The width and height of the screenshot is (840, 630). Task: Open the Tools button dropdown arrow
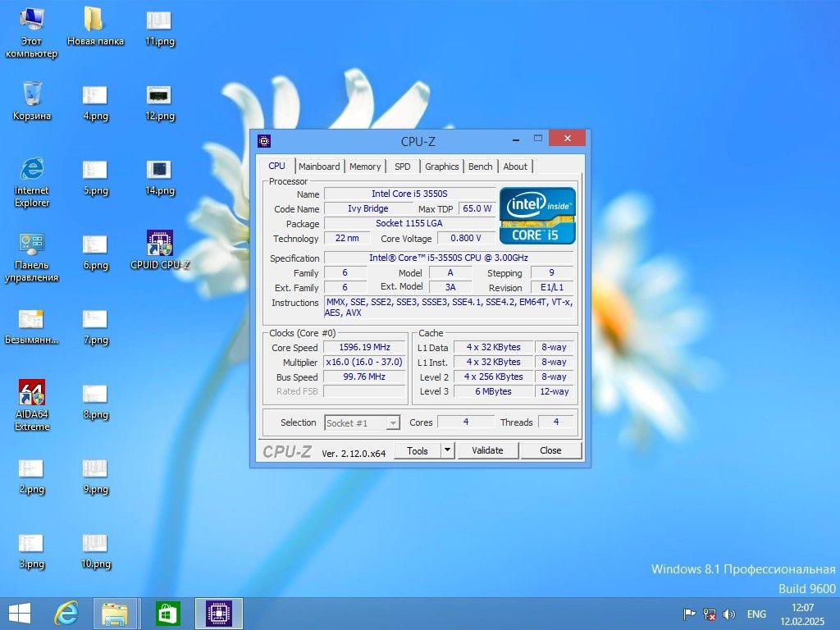pos(448,450)
